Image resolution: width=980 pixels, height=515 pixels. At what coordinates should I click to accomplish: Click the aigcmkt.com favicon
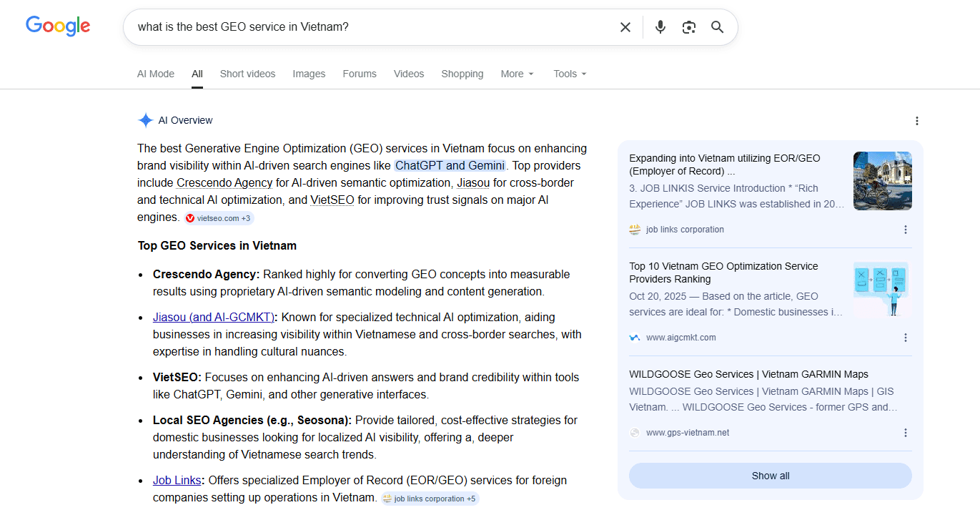(635, 338)
